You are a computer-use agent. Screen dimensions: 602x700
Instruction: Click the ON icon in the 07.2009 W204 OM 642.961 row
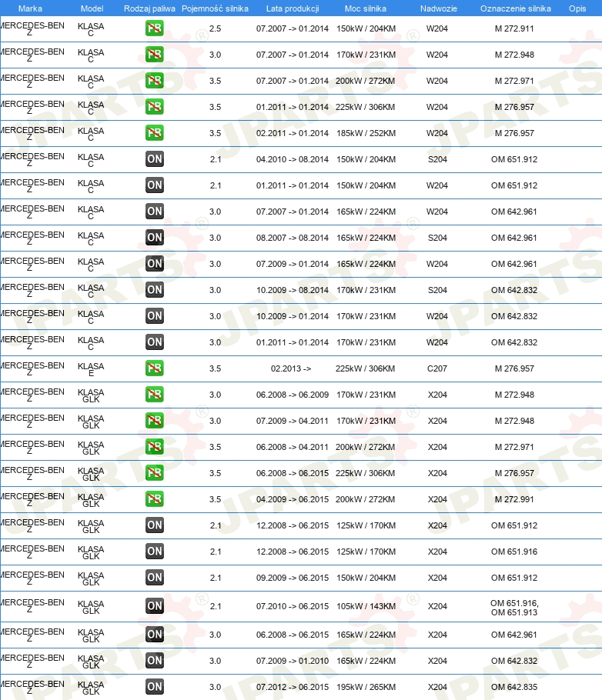[x=154, y=264]
